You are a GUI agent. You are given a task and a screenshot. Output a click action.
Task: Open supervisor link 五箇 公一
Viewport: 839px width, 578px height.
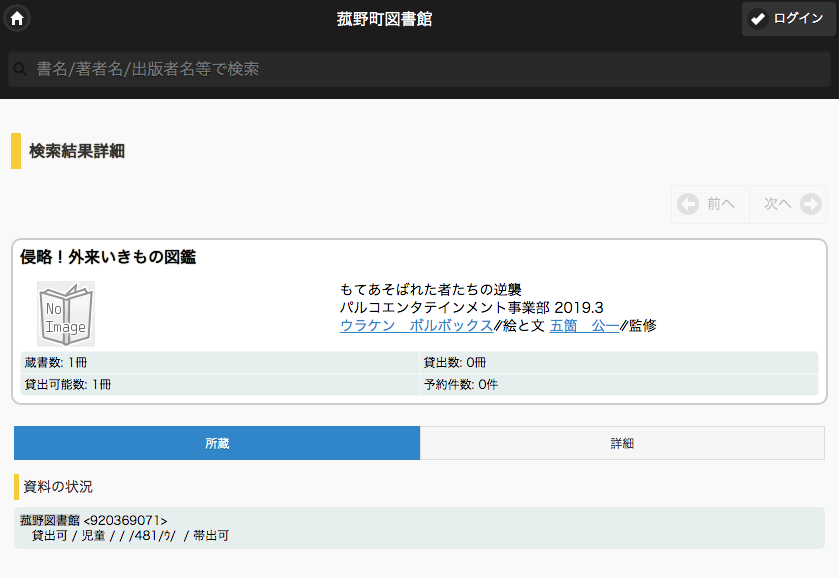(x=584, y=325)
